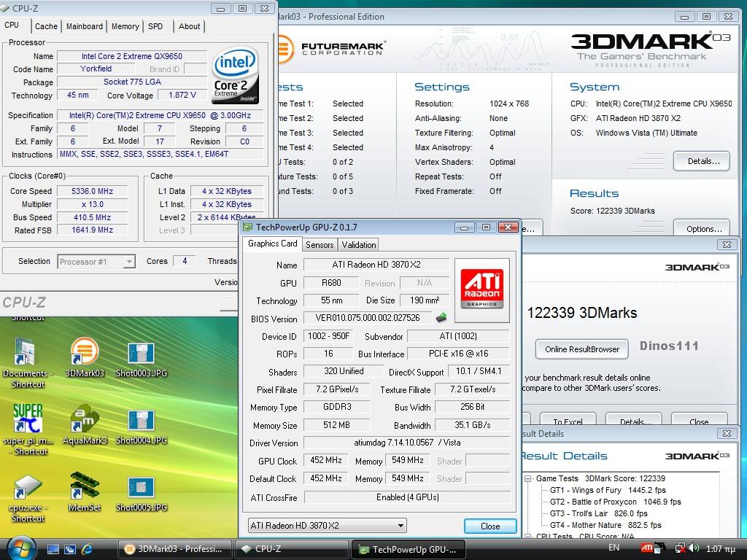The height and width of the screenshot is (560, 747).
Task: Click the CPU-Z Specification field
Action: click(x=160, y=115)
